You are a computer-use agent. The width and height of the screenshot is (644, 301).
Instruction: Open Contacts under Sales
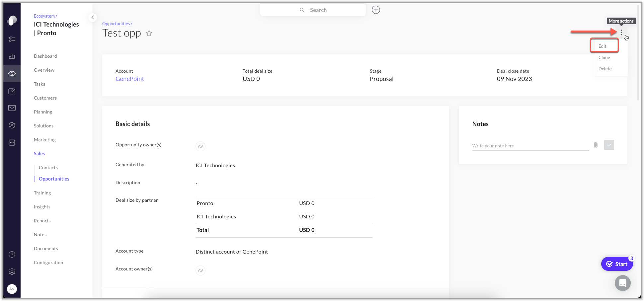(48, 168)
